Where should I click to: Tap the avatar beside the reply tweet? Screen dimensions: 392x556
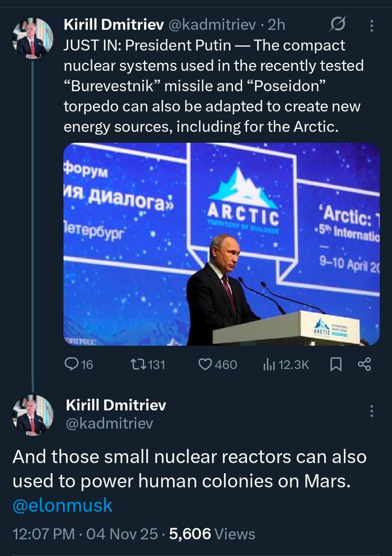[33, 415]
